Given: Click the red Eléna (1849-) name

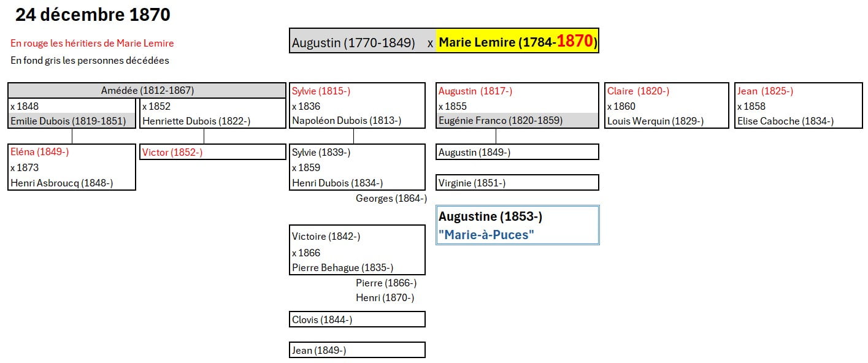Looking at the screenshot, I should (x=39, y=152).
